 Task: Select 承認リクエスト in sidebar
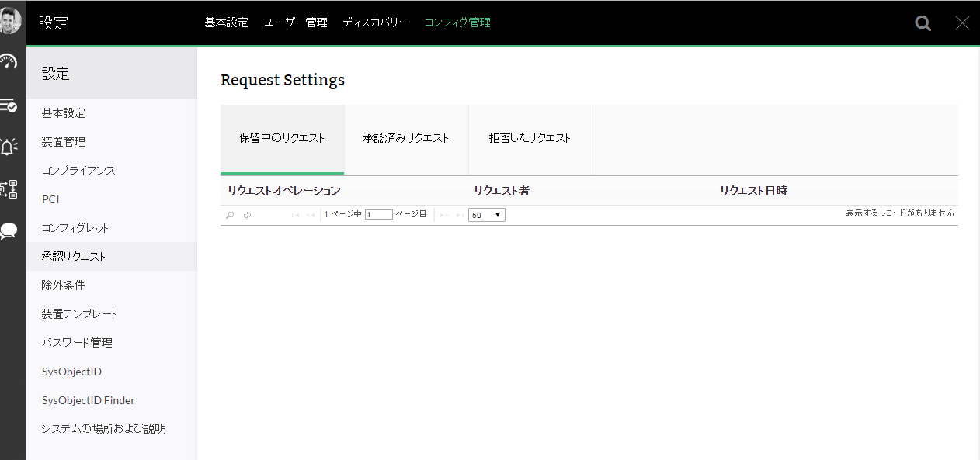[112, 257]
